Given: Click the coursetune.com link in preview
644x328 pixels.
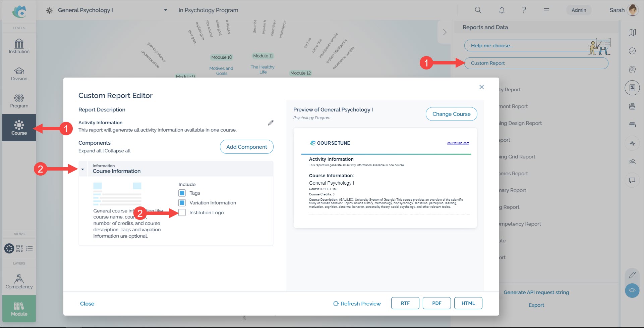Looking at the screenshot, I should 458,143.
